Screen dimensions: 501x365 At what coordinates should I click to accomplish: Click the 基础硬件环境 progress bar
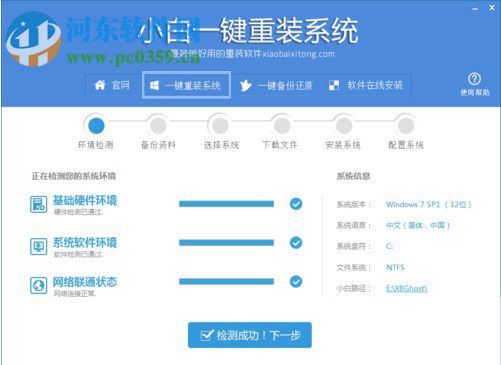click(226, 204)
